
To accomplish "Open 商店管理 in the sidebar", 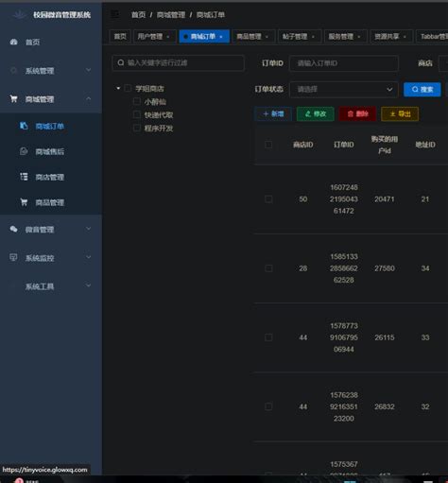I will pyautogui.click(x=51, y=177).
